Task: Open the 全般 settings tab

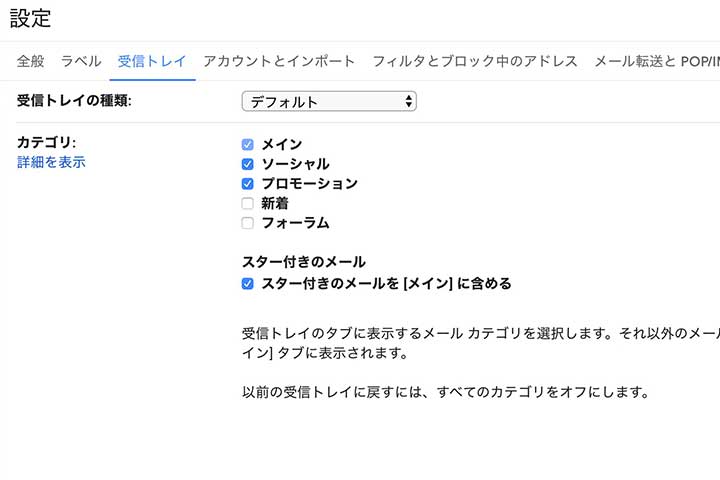Action: (30, 61)
